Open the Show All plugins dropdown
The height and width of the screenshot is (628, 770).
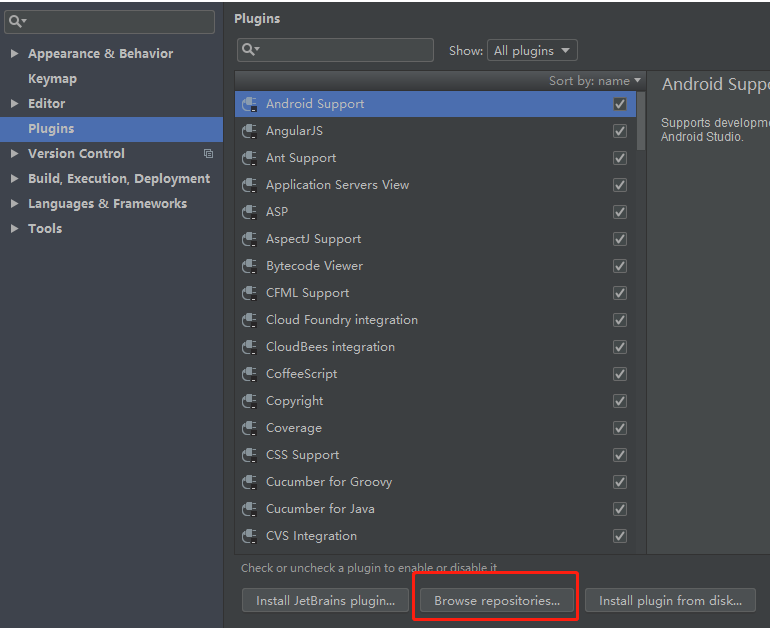pos(532,51)
